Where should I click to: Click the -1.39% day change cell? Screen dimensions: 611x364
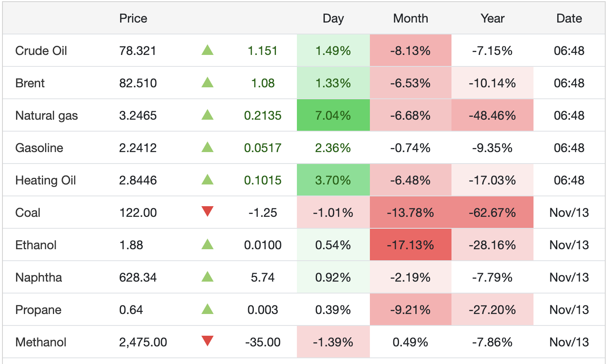tap(333, 342)
